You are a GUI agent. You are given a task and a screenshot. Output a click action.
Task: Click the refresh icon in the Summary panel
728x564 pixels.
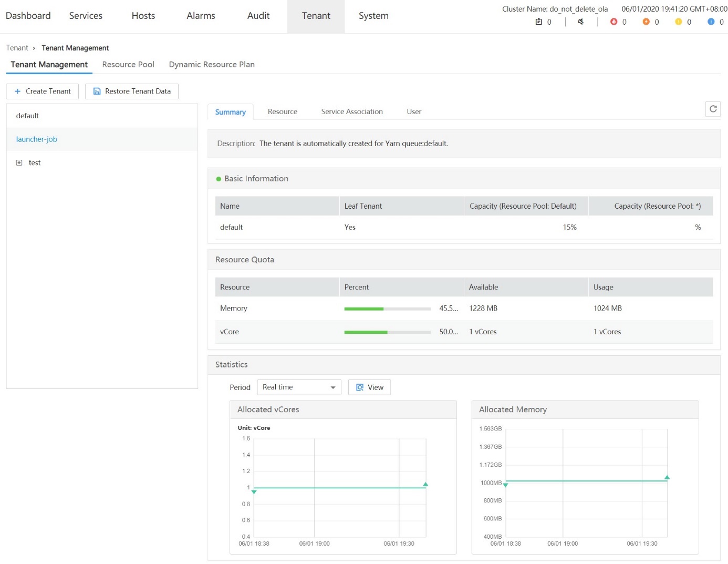[713, 109]
